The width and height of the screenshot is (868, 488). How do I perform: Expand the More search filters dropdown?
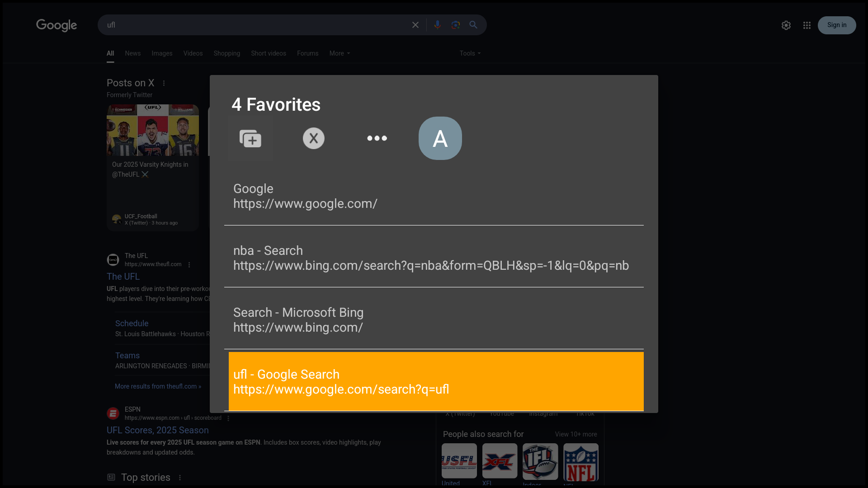pos(340,53)
